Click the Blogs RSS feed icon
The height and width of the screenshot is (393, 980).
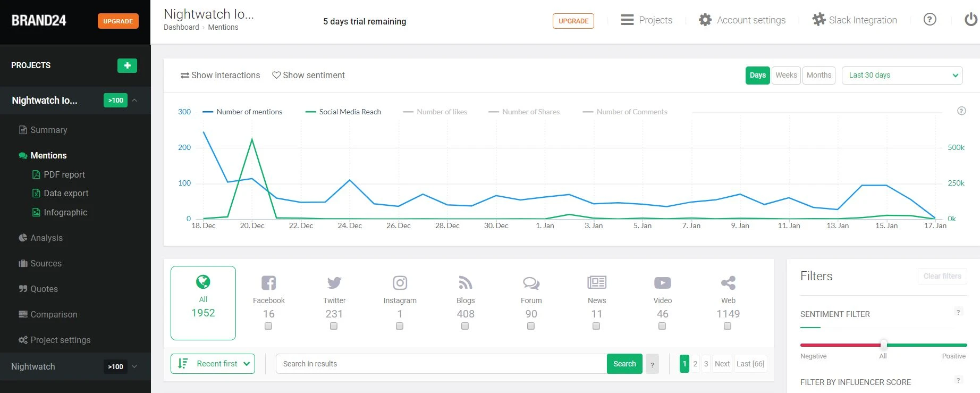coord(465,282)
